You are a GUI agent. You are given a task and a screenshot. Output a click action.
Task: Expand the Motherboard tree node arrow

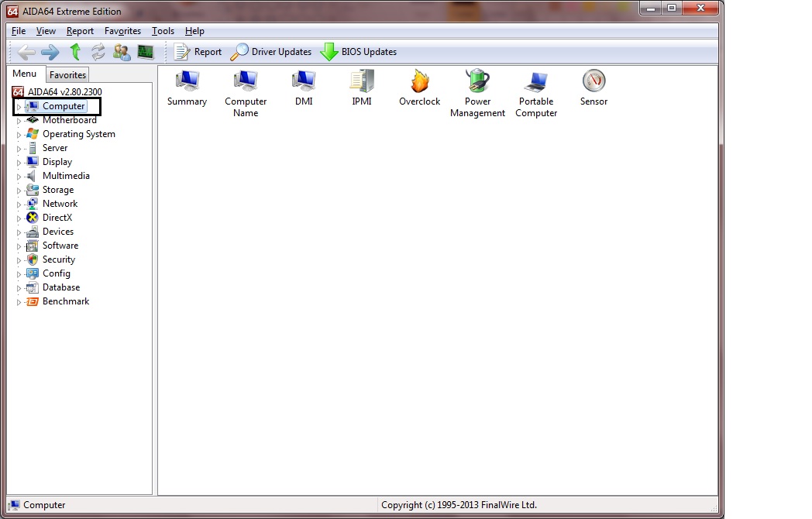pyautogui.click(x=19, y=121)
